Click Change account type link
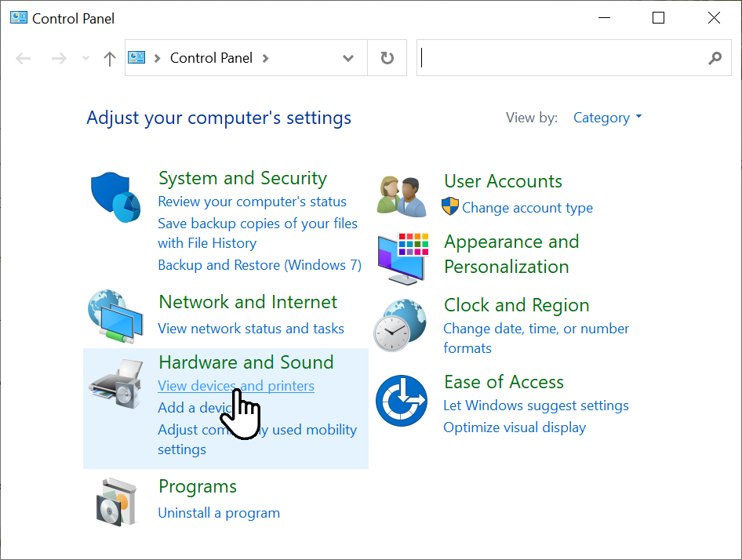The image size is (742, 560). click(x=527, y=208)
